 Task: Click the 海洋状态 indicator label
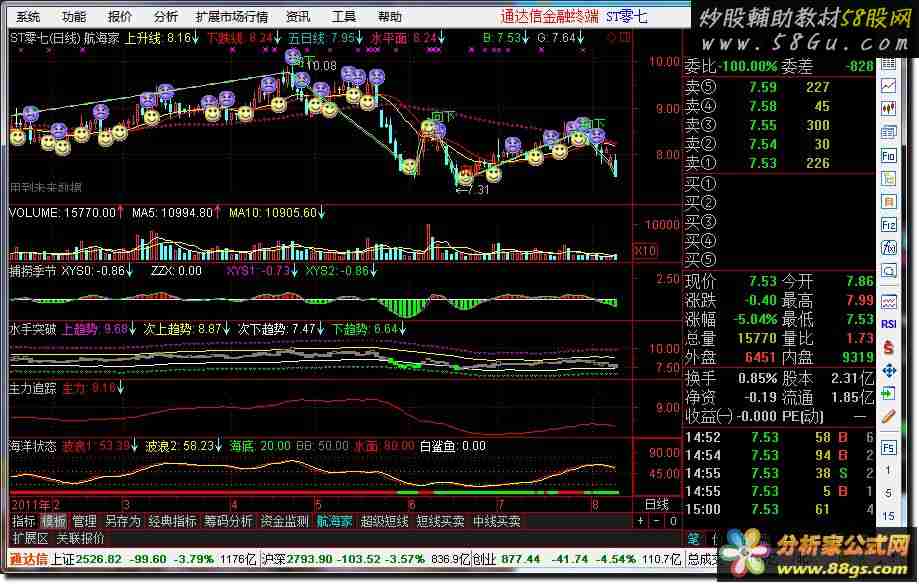(33, 446)
